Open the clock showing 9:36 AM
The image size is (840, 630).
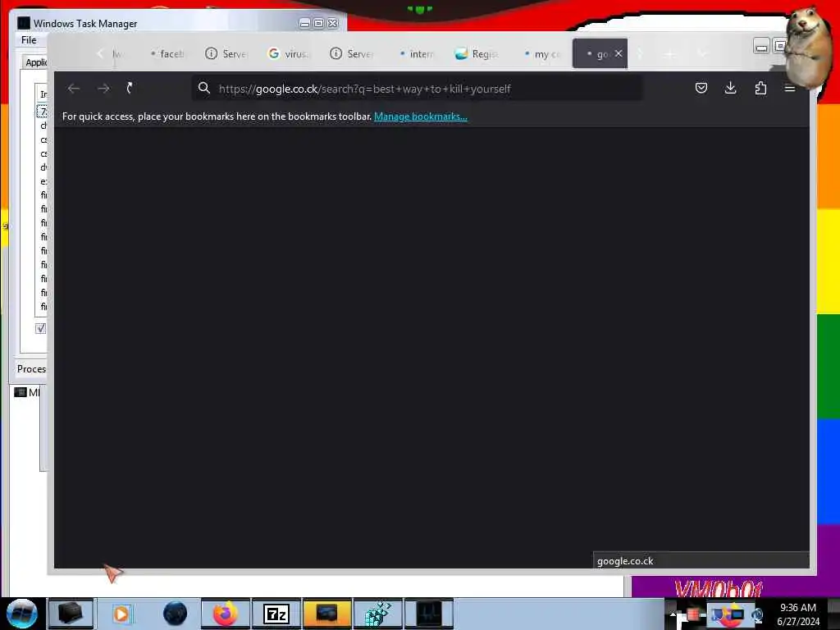798,614
